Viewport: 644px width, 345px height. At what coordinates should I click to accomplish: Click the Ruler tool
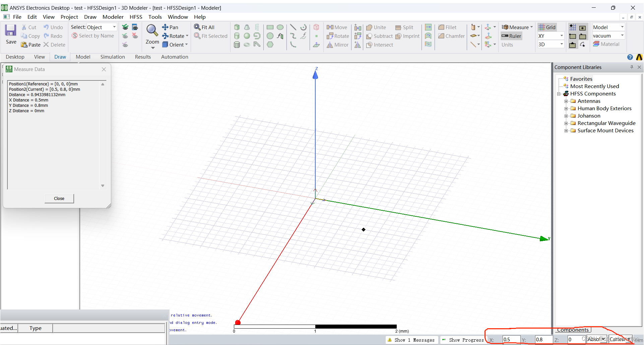[x=511, y=36]
